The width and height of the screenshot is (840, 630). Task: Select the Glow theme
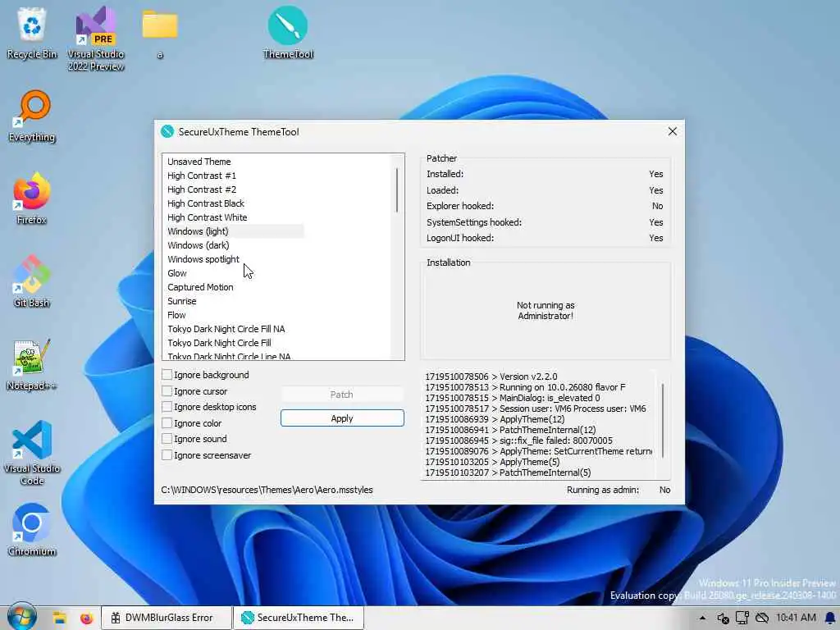[x=177, y=272]
